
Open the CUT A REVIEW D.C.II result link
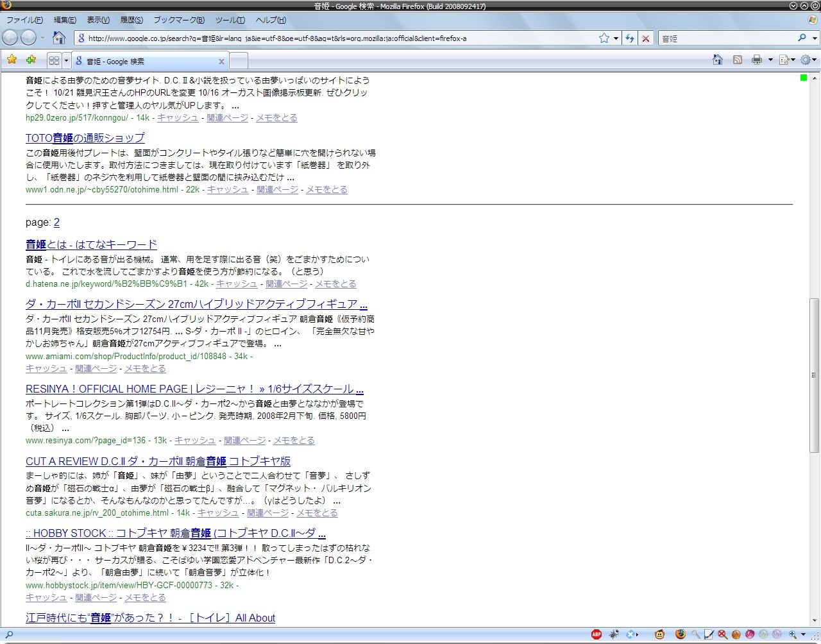point(158,461)
